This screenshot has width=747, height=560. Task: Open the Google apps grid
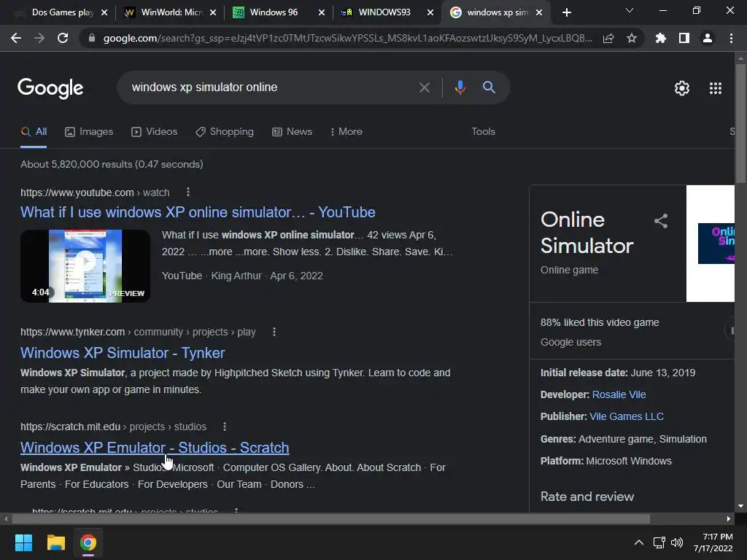pyautogui.click(x=716, y=88)
